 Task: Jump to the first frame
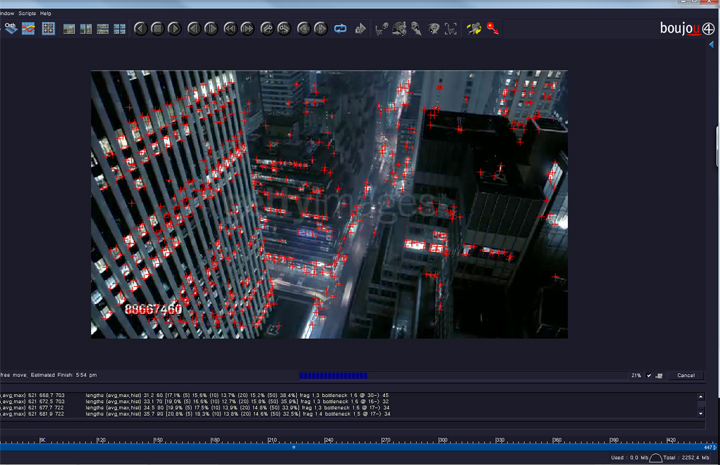click(231, 29)
